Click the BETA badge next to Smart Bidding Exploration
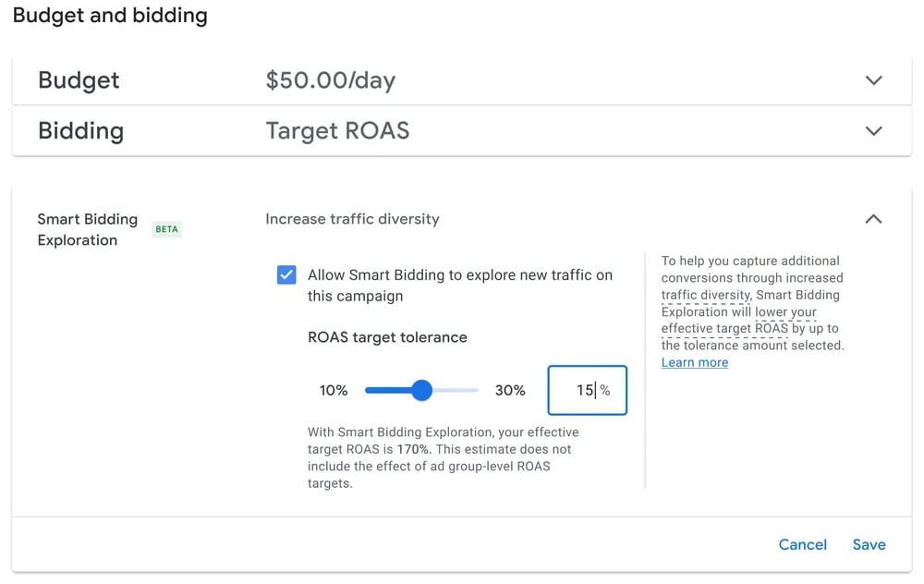The width and height of the screenshot is (924, 584). [166, 229]
